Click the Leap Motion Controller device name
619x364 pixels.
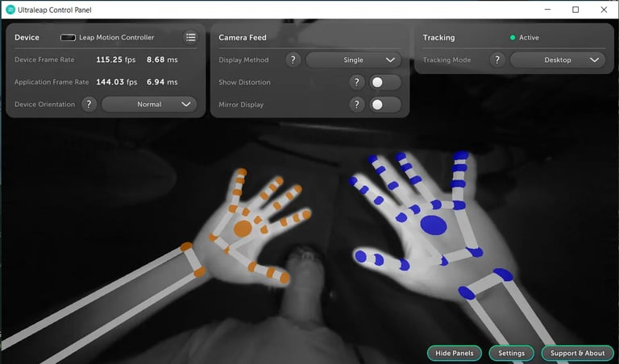pyautogui.click(x=116, y=38)
